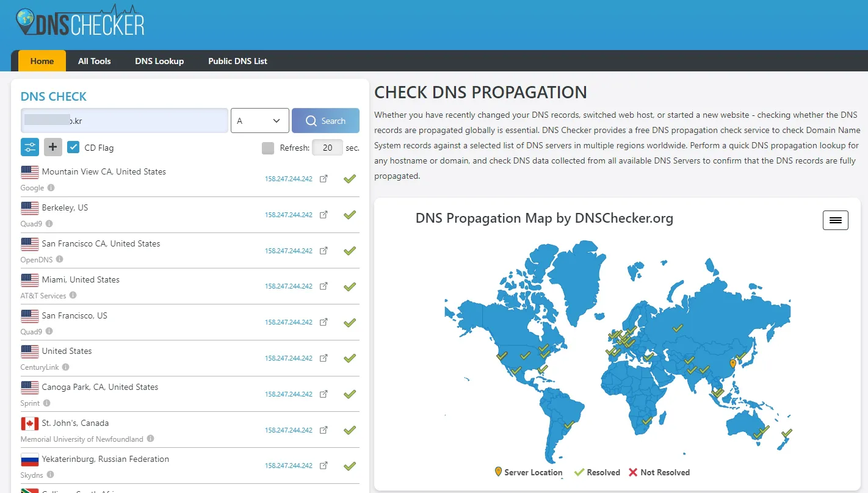Toggle Not Resolved legend entry on map
Viewport: 868px width, 493px height.
pyautogui.click(x=659, y=472)
